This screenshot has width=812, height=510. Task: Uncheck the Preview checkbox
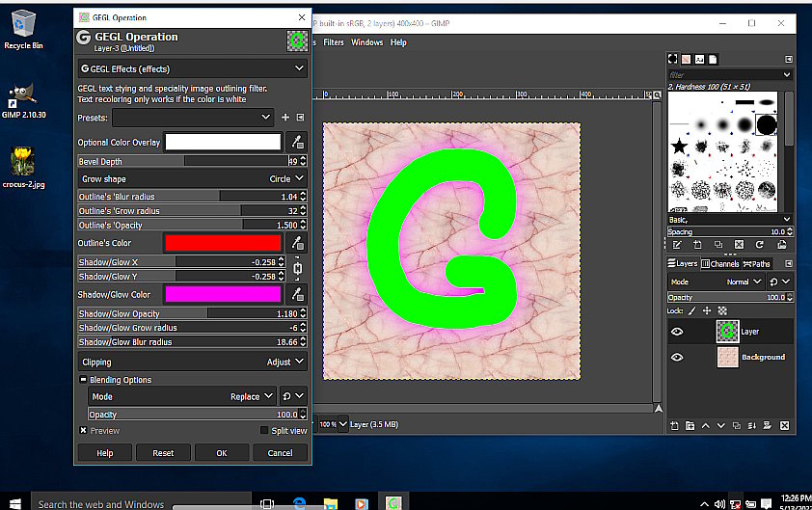pos(83,430)
